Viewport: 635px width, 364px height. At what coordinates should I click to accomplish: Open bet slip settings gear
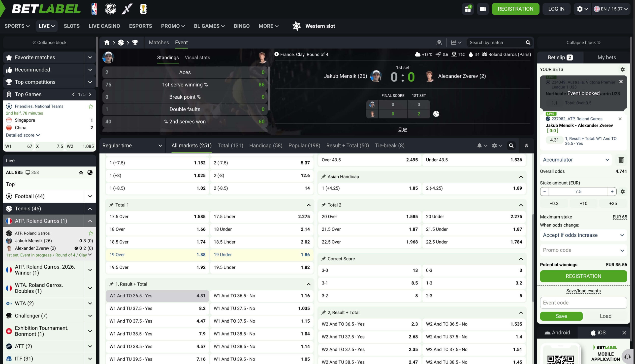623,69
